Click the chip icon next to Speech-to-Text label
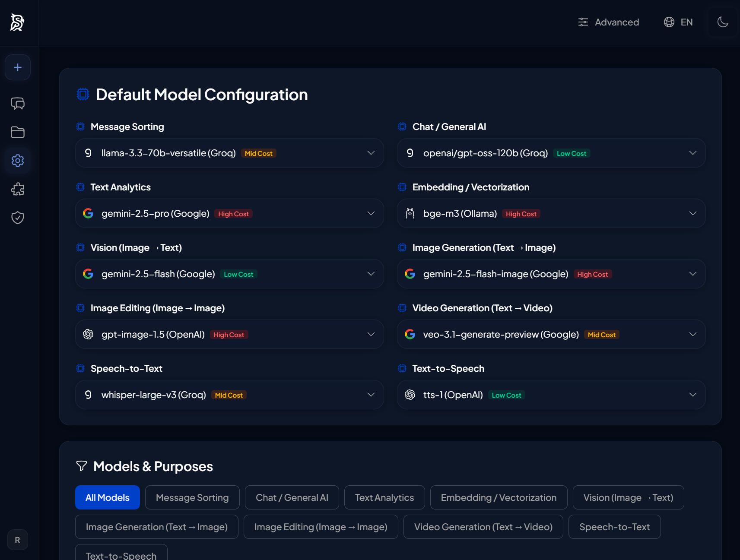This screenshot has width=740, height=560. (x=80, y=368)
